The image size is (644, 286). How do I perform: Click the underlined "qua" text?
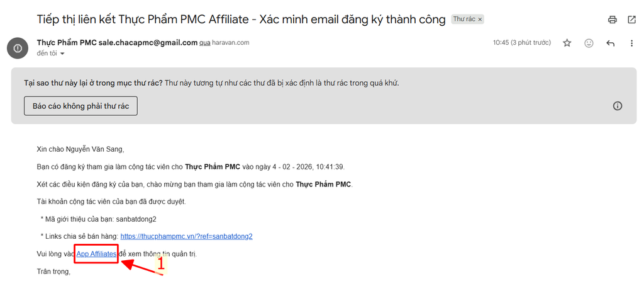pyautogui.click(x=205, y=43)
